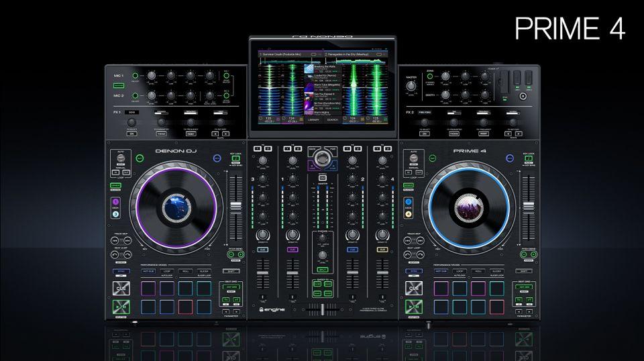Viewport: 644px width, 361px height.
Task: Click the media eject button
Action: click(523, 96)
